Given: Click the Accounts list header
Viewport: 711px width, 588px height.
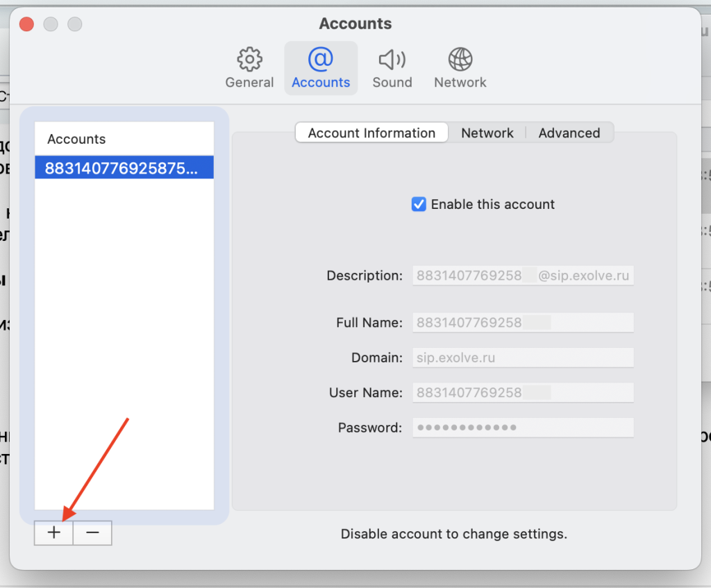Looking at the screenshot, I should click(x=124, y=139).
